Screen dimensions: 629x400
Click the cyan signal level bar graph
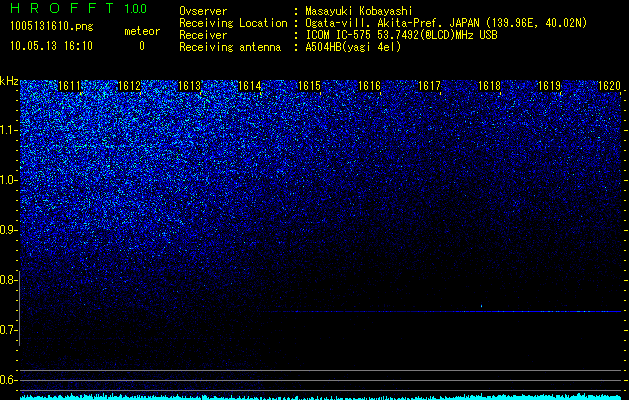pyautogui.click(x=321, y=397)
